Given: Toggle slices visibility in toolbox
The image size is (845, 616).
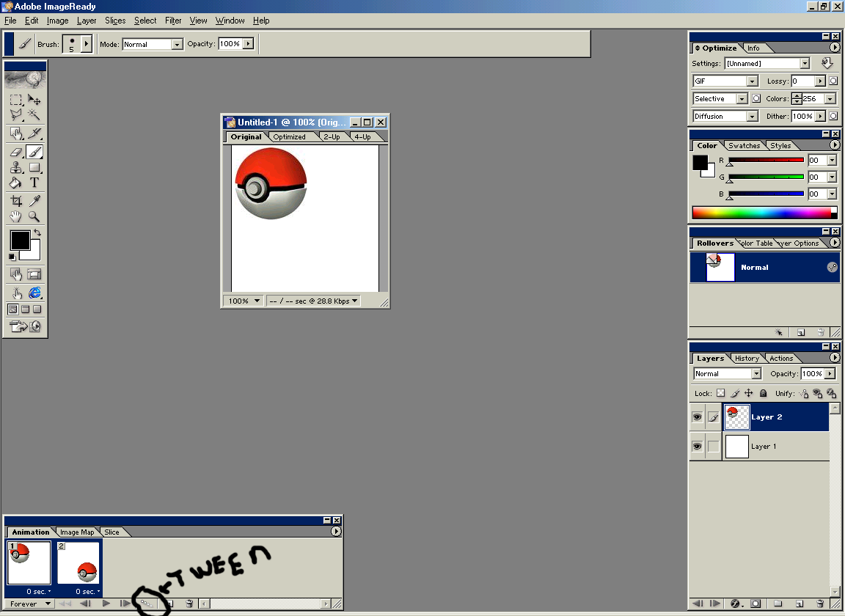Looking at the screenshot, I should 34,274.
